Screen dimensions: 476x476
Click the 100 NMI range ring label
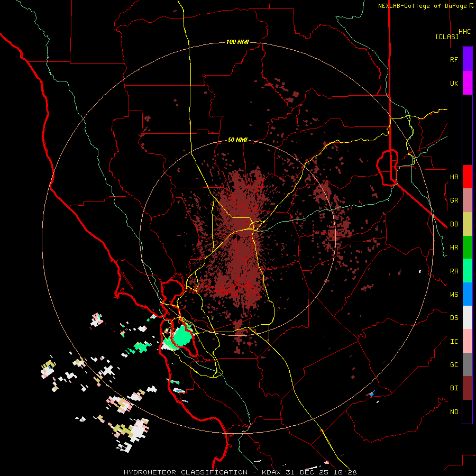(x=237, y=42)
